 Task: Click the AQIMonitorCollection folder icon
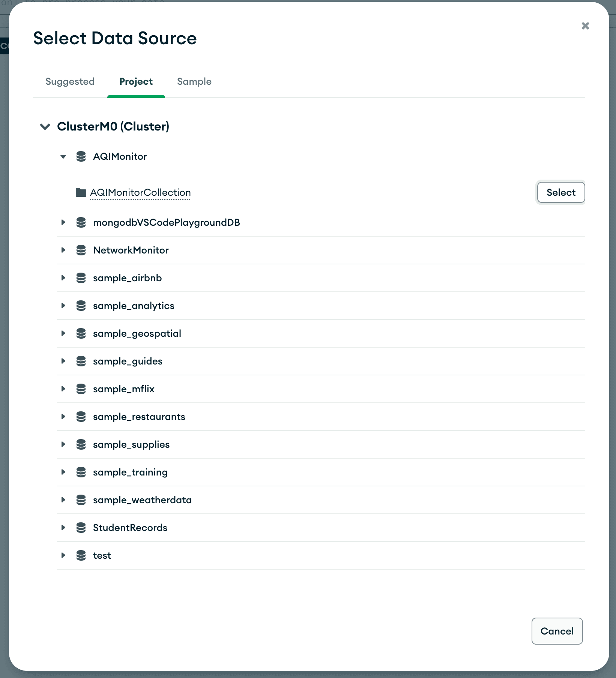point(81,192)
